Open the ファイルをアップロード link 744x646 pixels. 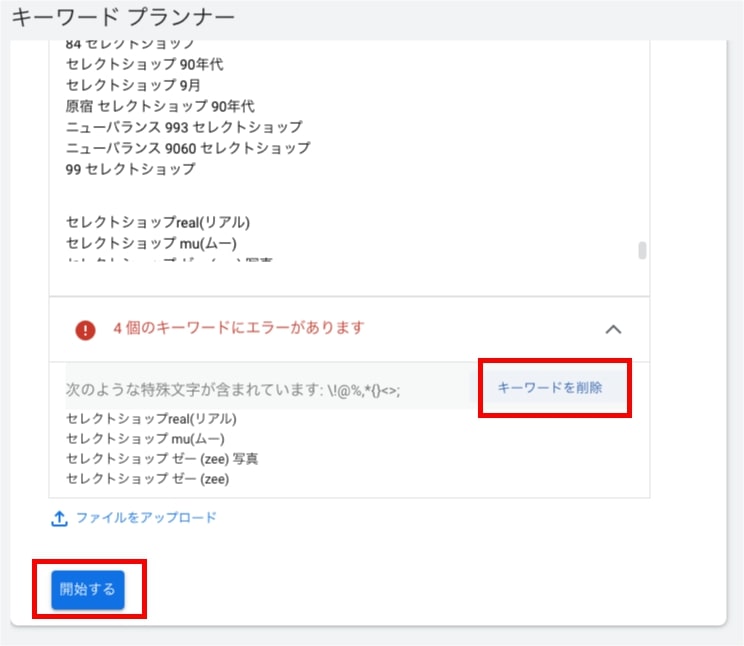[x=146, y=518]
